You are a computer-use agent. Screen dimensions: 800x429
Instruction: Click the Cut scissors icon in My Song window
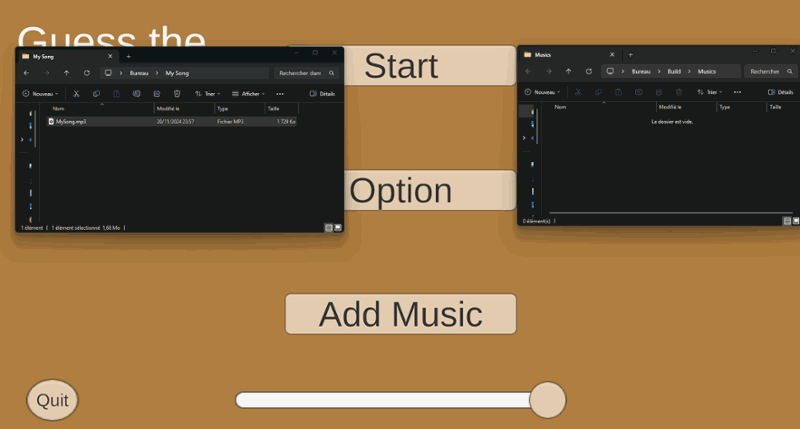click(x=76, y=94)
